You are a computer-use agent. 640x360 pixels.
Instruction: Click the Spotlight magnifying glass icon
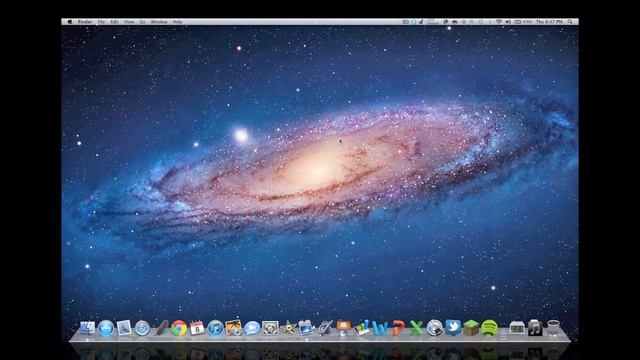point(570,22)
